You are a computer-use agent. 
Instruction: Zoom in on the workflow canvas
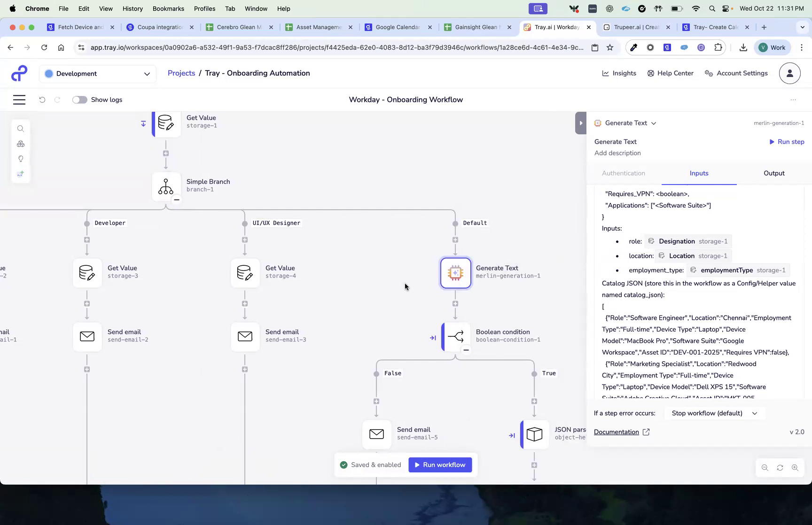796,468
